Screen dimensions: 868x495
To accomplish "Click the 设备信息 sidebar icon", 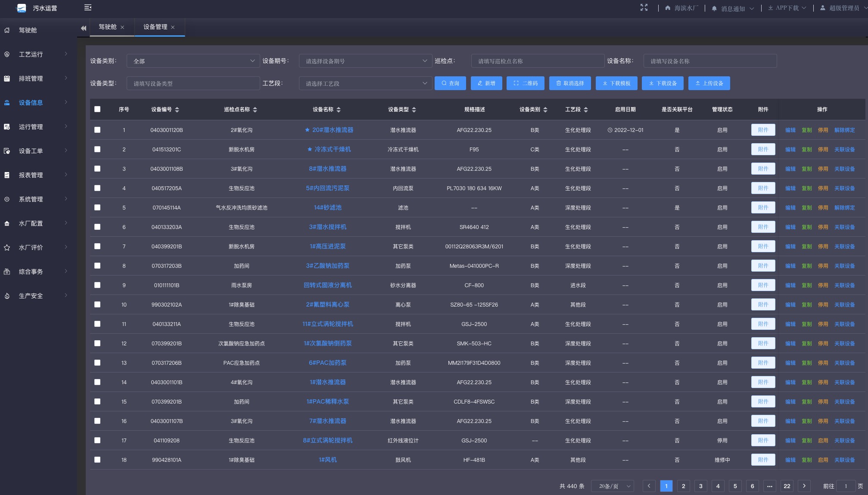I will click(7, 103).
